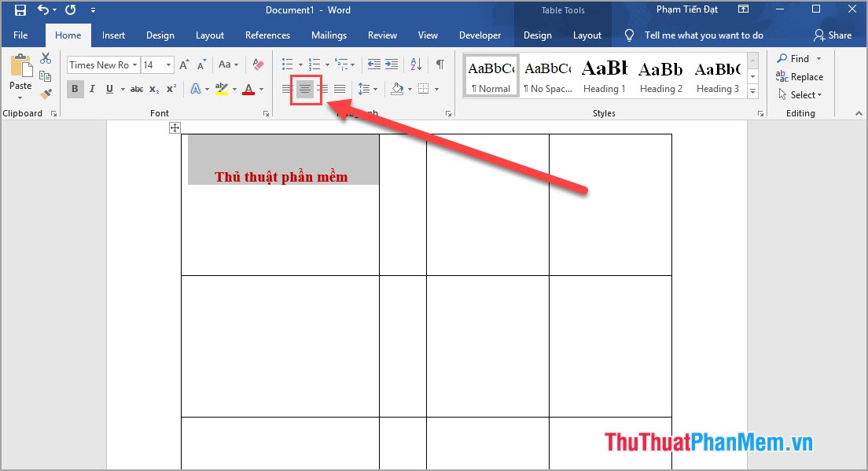Open Table Tools Layout tab
Viewport: 868px width, 471px height.
tap(587, 35)
